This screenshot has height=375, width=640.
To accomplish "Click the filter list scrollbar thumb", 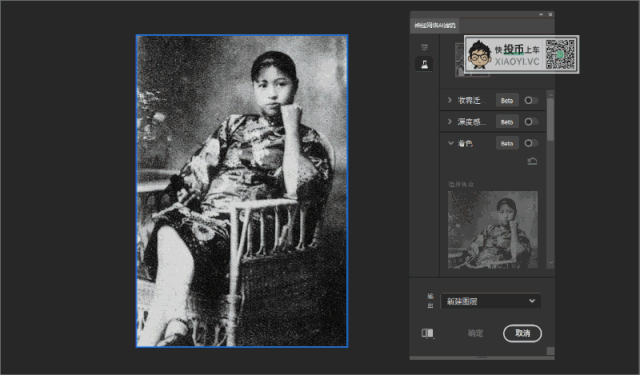I will pos(551,119).
